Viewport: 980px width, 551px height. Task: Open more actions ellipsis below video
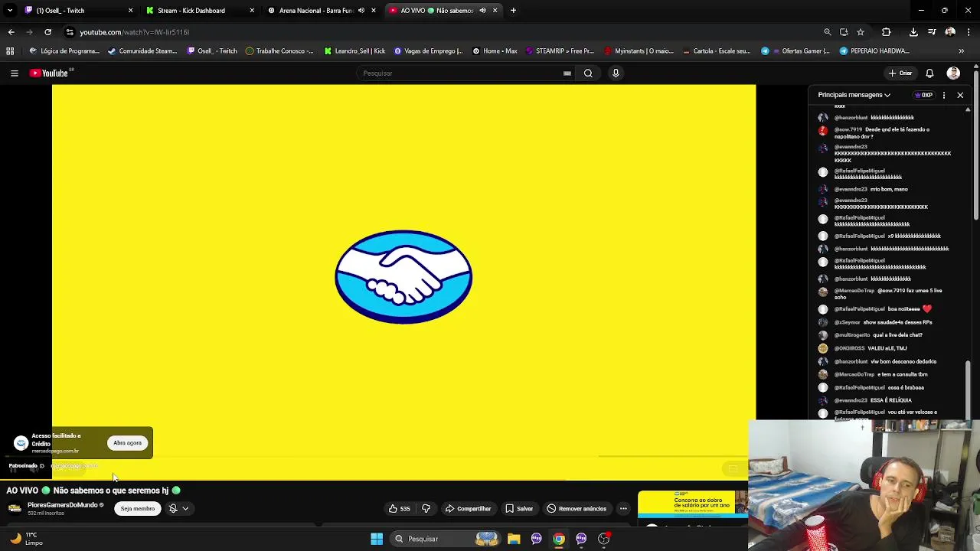(623, 509)
